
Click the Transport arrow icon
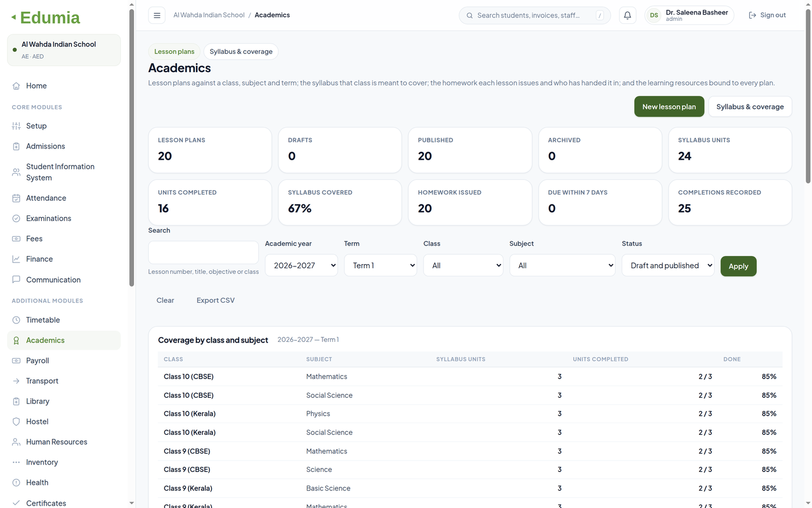click(x=16, y=381)
